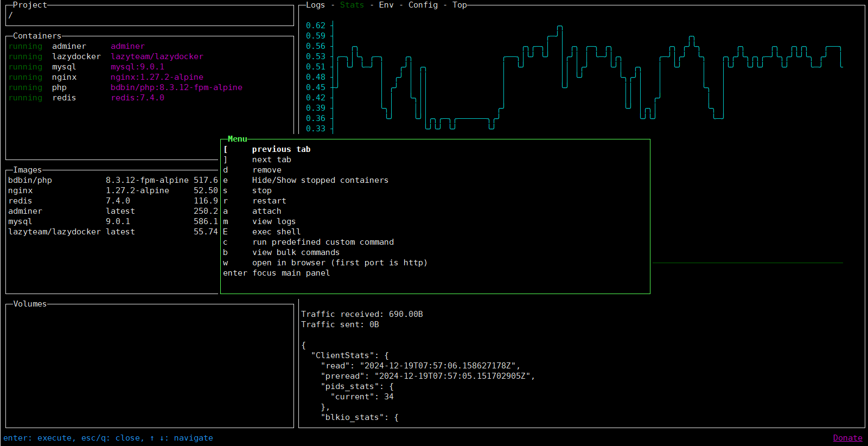Image resolution: width=868 pixels, height=446 pixels.
Task: Select the lazyteam/lazydocker image row
Action: [113, 232]
